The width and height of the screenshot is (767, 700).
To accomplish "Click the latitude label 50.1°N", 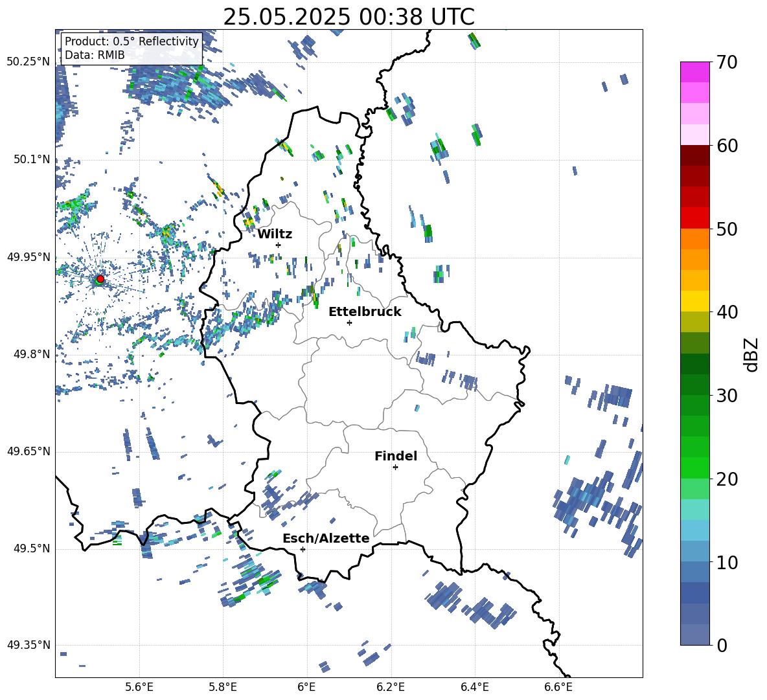I will pyautogui.click(x=32, y=160).
